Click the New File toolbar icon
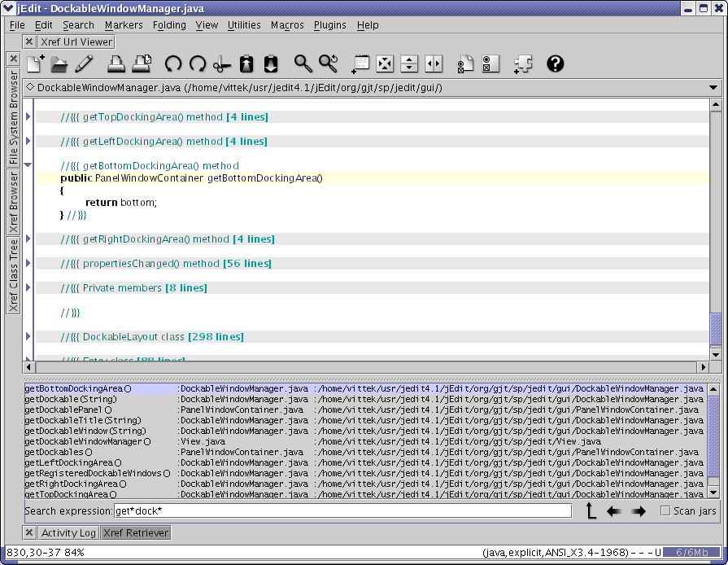This screenshot has width=728, height=565. 35,64
